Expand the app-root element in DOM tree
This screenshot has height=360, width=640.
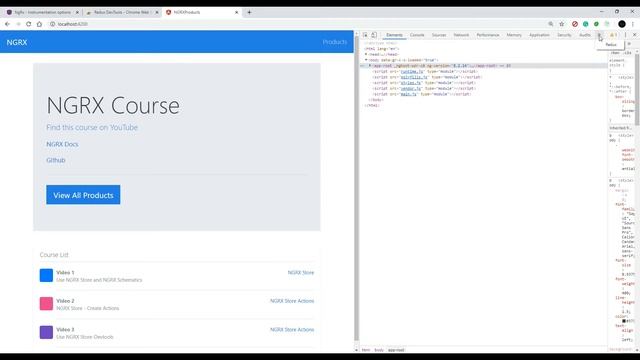pos(370,66)
